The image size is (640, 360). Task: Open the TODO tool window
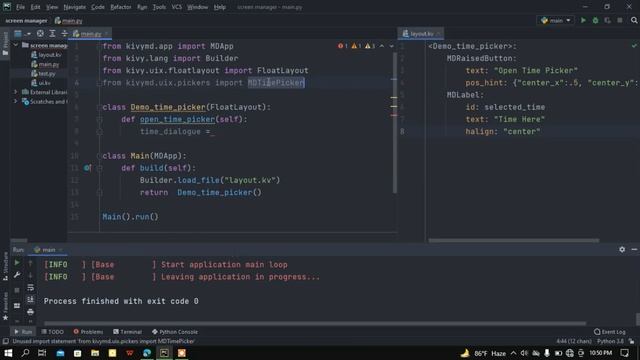[53, 332]
